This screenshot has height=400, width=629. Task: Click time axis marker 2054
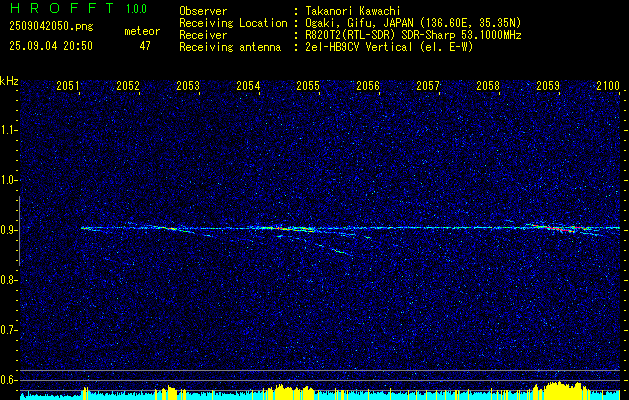click(x=248, y=86)
